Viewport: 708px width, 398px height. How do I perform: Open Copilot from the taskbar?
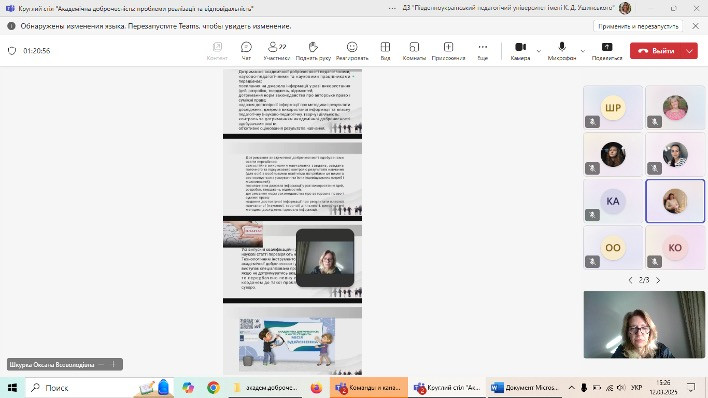click(188, 388)
